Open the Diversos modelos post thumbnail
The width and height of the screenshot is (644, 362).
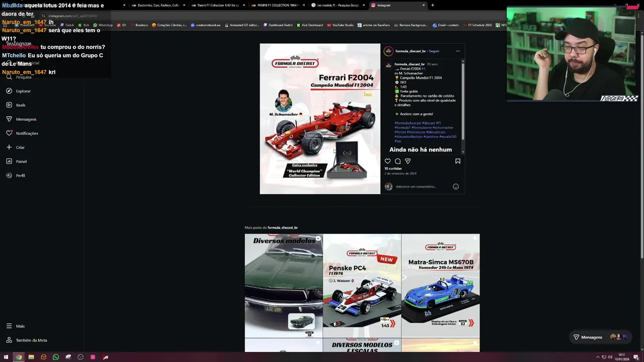point(284,286)
